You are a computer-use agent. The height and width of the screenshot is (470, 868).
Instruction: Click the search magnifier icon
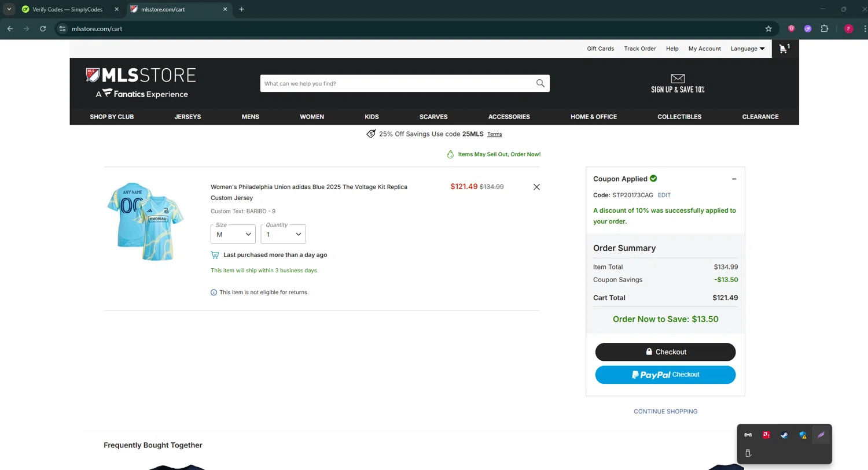coord(540,83)
